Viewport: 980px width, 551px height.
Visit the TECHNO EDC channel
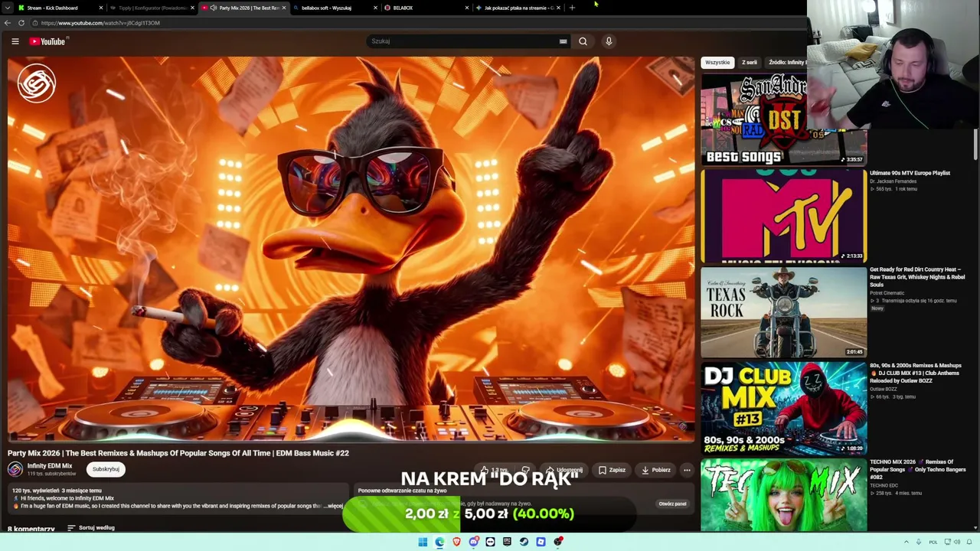pos(884,486)
